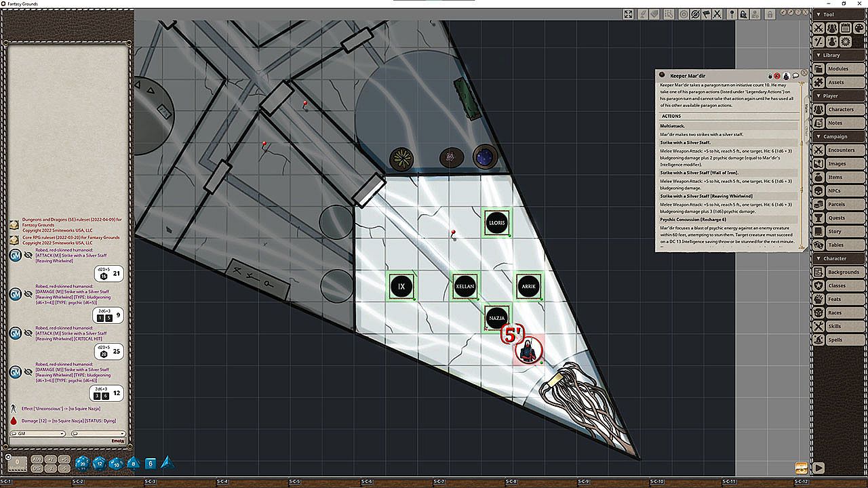This screenshot has height=488, width=868.
Task: Close the Keeper Mar'dir sheet
Action: pyautogui.click(x=804, y=73)
